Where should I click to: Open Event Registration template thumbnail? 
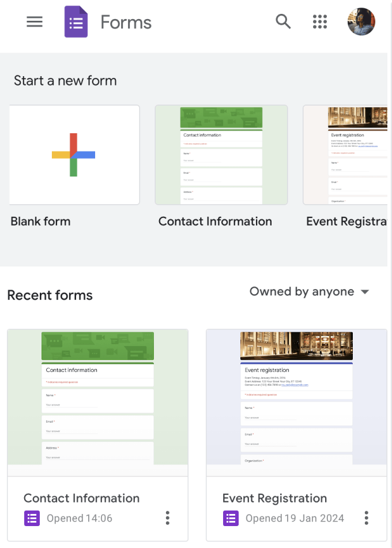click(x=346, y=155)
